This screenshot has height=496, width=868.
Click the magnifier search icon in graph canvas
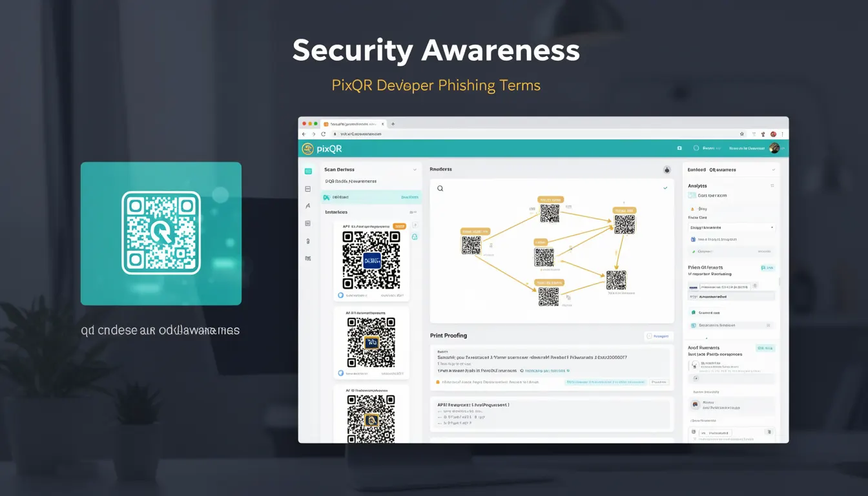440,189
